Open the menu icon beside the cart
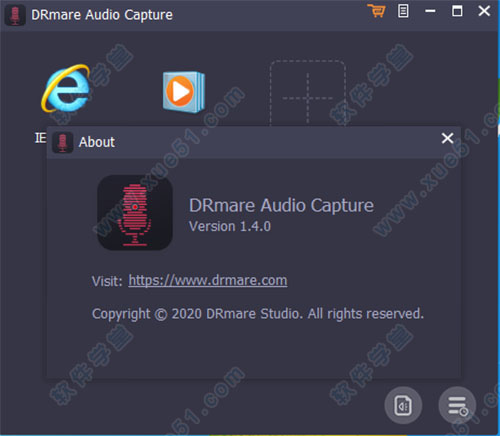 (403, 11)
